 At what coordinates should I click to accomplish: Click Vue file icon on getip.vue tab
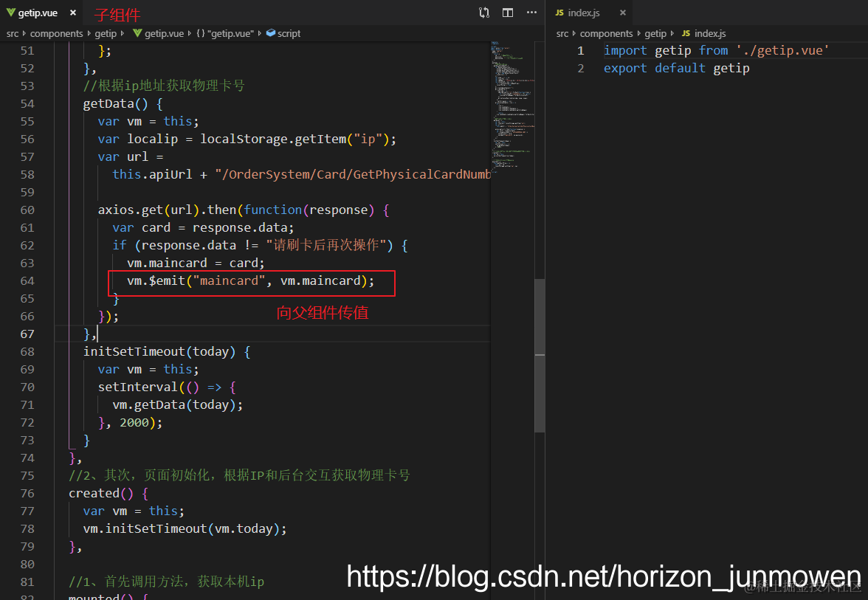coord(10,12)
